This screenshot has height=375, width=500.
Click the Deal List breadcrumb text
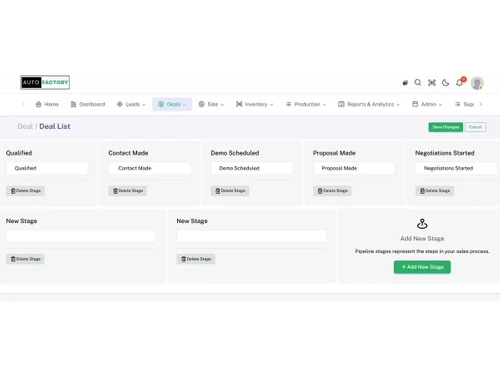point(55,126)
